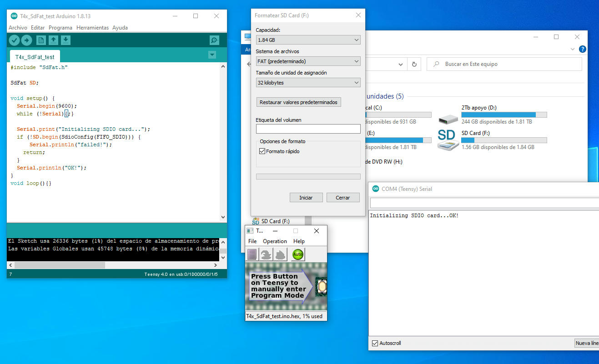Click the blue help icon in File Explorer
Image resolution: width=599 pixels, height=364 pixels.
pos(583,49)
